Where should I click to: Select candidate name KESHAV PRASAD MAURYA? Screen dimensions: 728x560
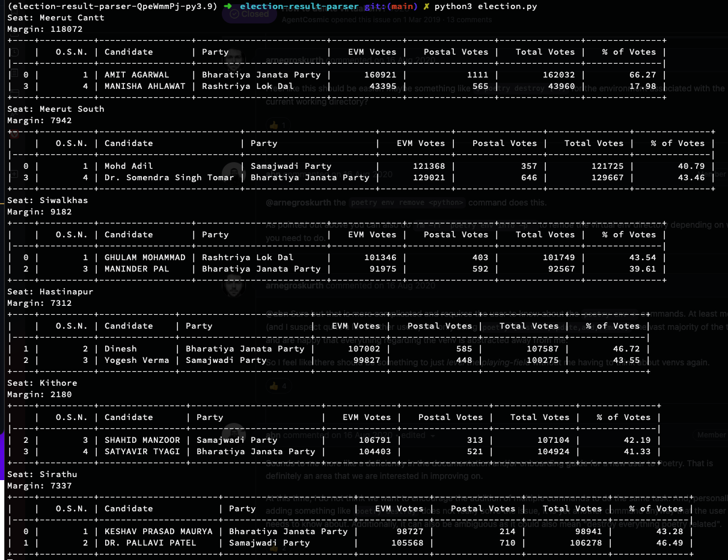click(x=159, y=532)
